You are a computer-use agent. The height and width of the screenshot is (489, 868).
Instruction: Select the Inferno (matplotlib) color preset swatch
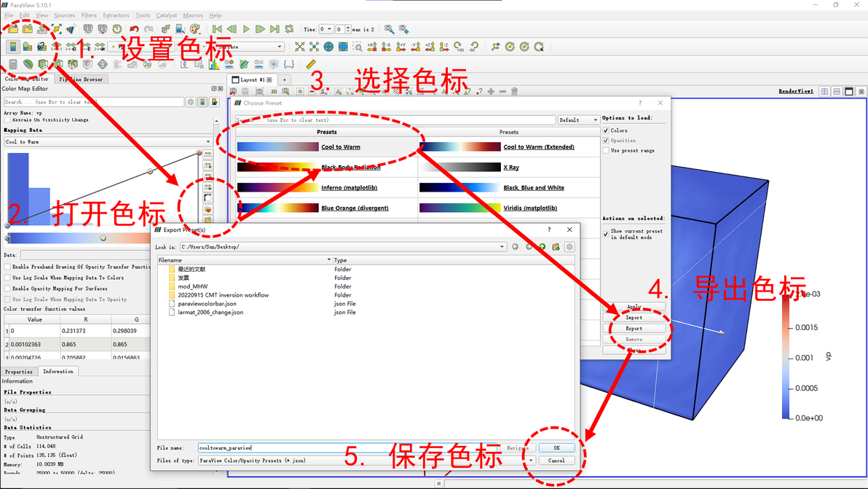tap(278, 188)
